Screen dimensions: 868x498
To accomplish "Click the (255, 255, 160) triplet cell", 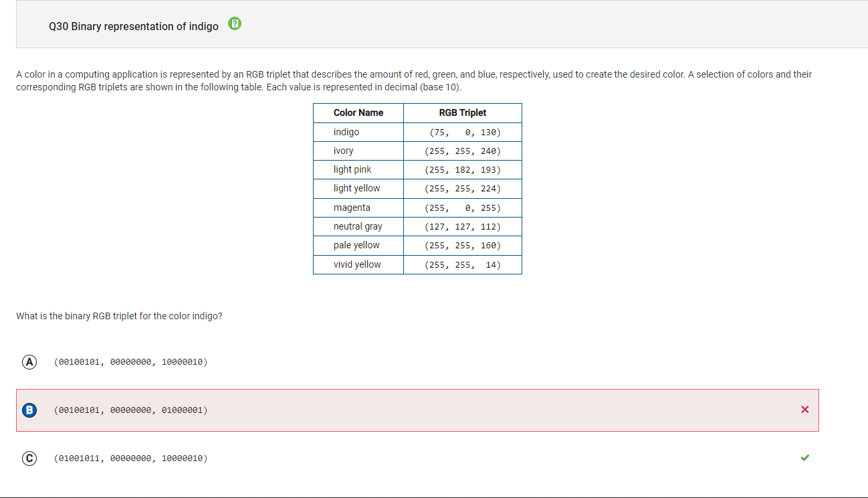I will 463,245.
